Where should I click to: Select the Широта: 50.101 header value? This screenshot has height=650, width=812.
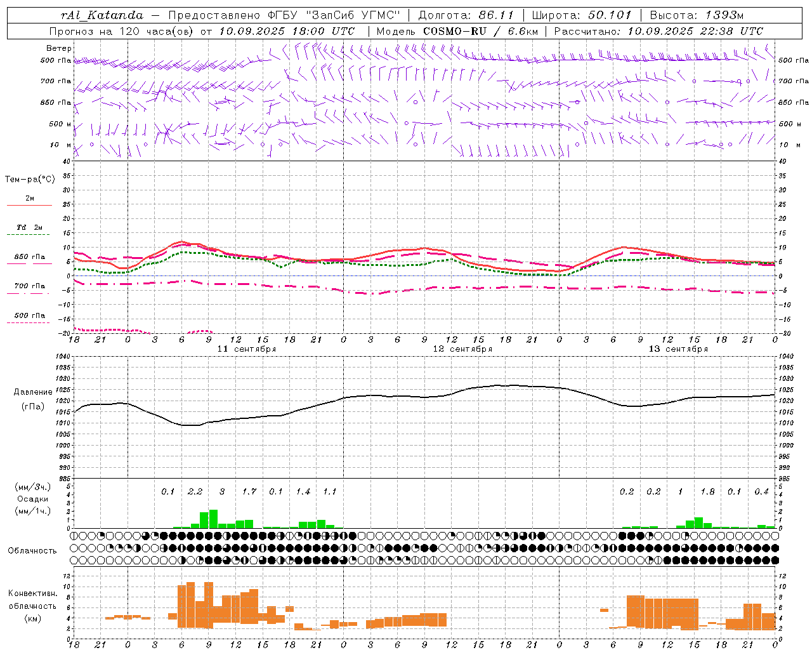coord(582,15)
